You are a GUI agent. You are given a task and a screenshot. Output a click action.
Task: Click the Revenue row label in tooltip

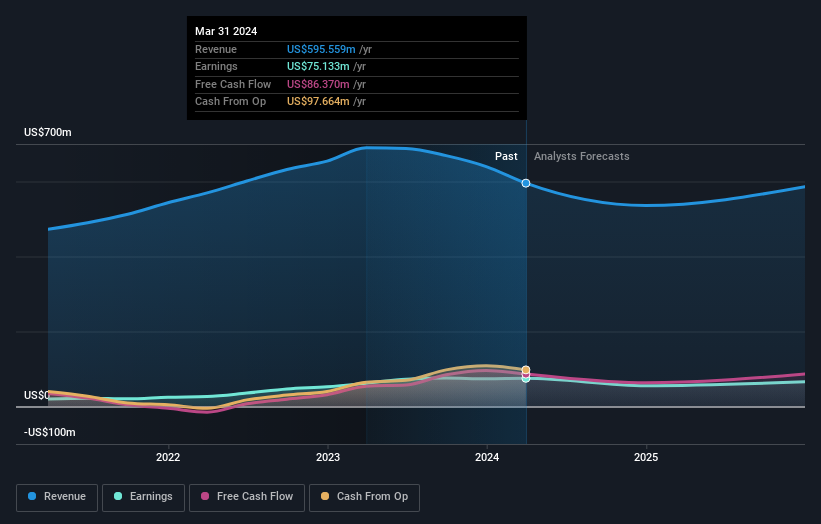(x=216, y=49)
